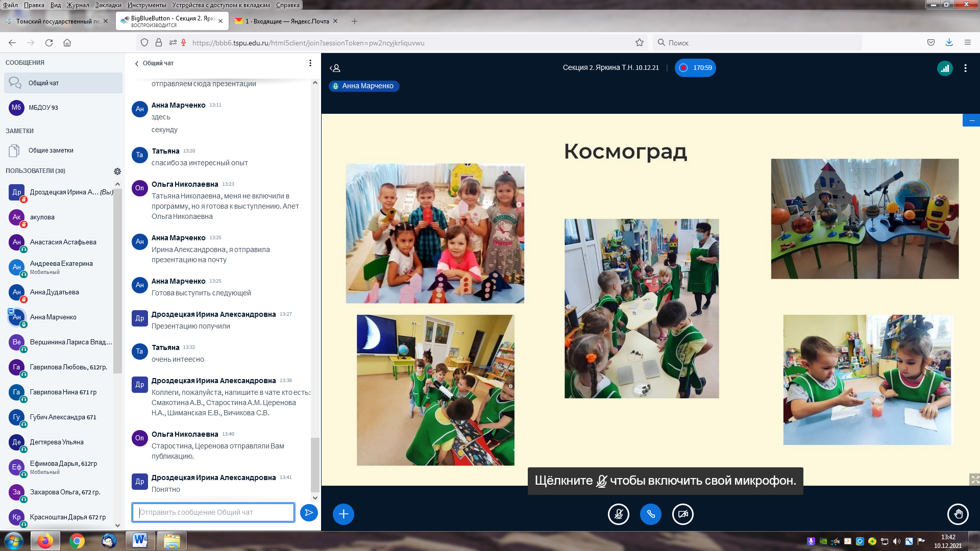980x551 pixels.
Task: Switch to the Яндекс.Почта tab
Action: [286, 21]
